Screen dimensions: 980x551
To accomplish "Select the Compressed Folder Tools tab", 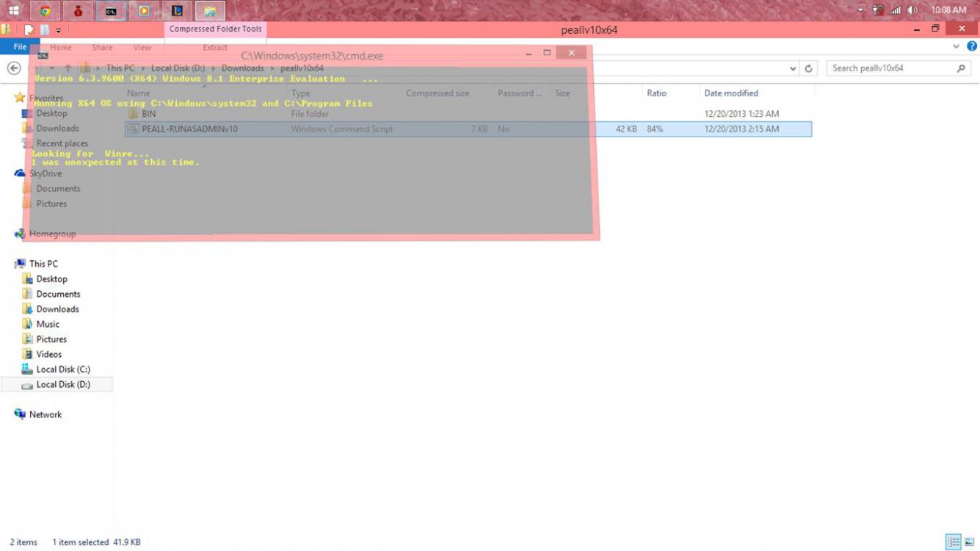I will [215, 29].
